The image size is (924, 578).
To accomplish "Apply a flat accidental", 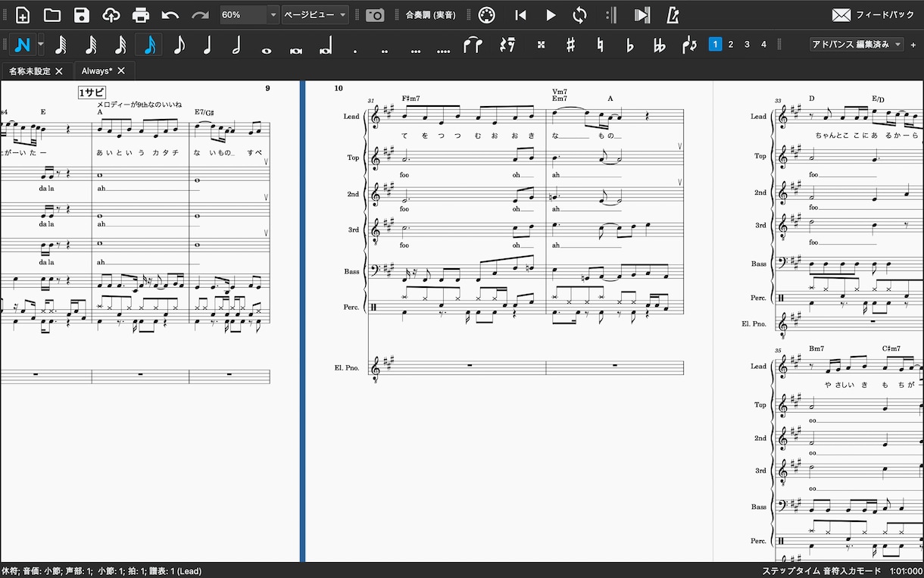I will click(629, 45).
